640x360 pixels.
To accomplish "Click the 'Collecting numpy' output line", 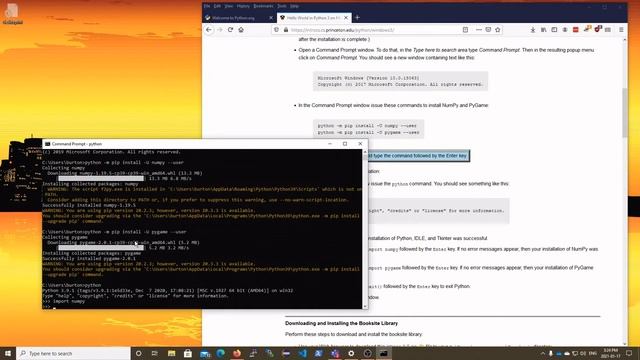I will pos(64,168).
